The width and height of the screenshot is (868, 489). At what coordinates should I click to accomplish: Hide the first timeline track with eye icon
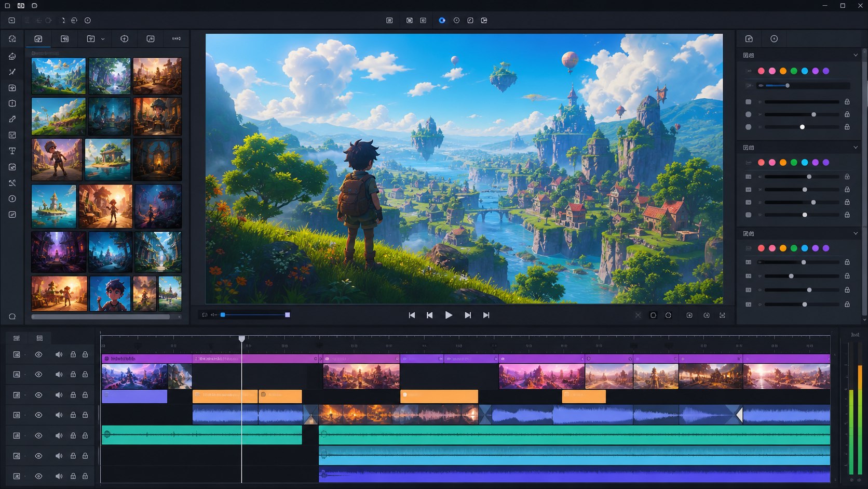[x=38, y=354]
